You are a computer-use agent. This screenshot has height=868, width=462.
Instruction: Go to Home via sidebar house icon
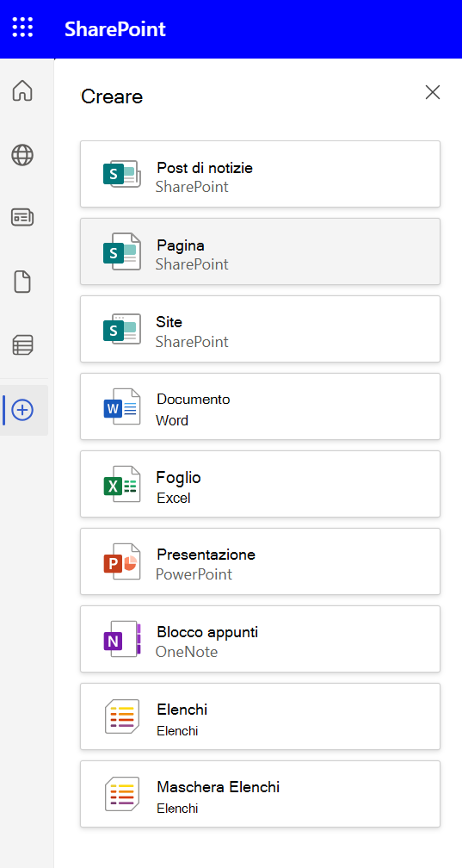point(22,90)
